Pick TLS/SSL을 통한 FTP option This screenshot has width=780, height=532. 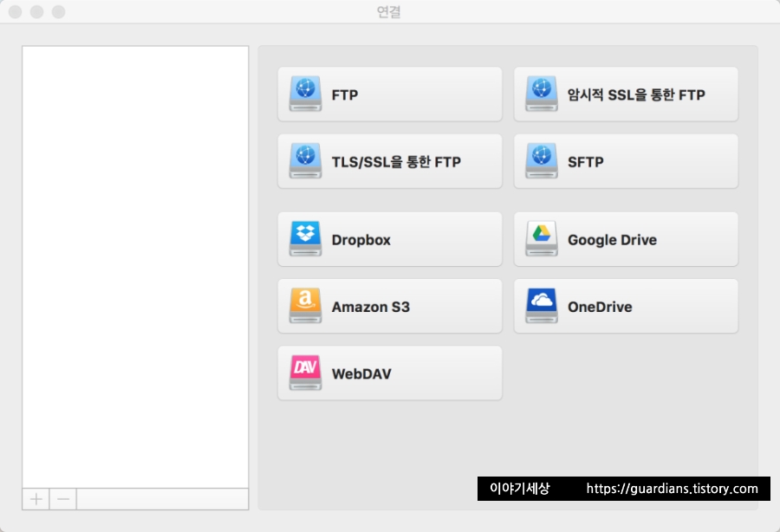click(x=389, y=161)
